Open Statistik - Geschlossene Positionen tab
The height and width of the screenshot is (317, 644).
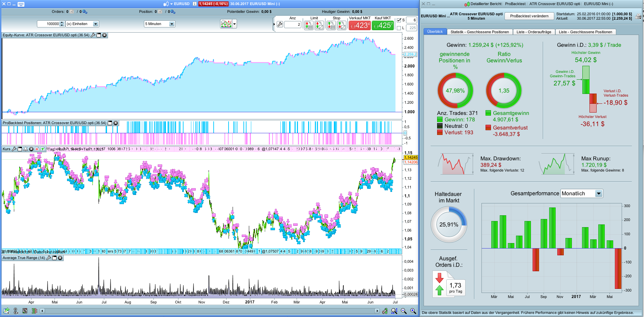pyautogui.click(x=479, y=32)
